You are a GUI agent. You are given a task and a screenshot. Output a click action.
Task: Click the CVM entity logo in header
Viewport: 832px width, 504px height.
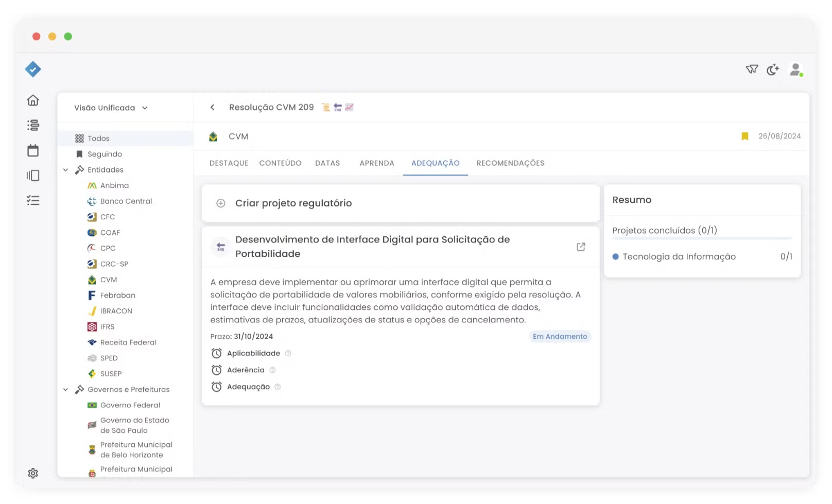[x=213, y=136]
